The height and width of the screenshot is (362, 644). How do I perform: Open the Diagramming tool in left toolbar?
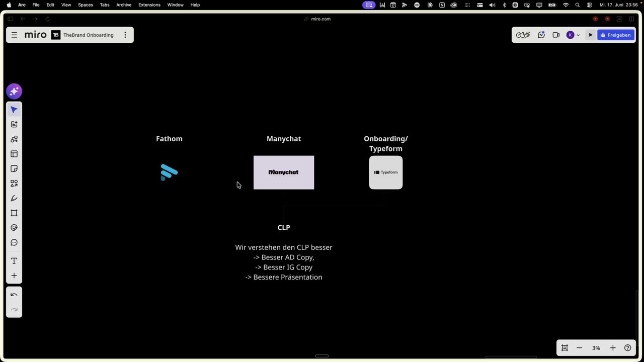[14, 139]
